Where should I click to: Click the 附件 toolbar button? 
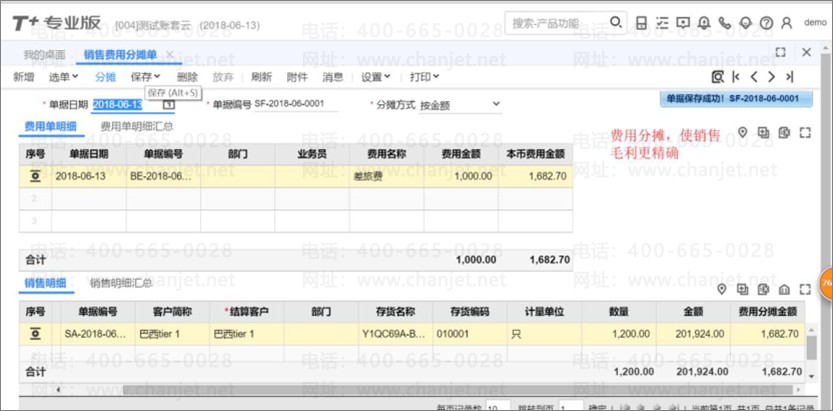point(297,77)
